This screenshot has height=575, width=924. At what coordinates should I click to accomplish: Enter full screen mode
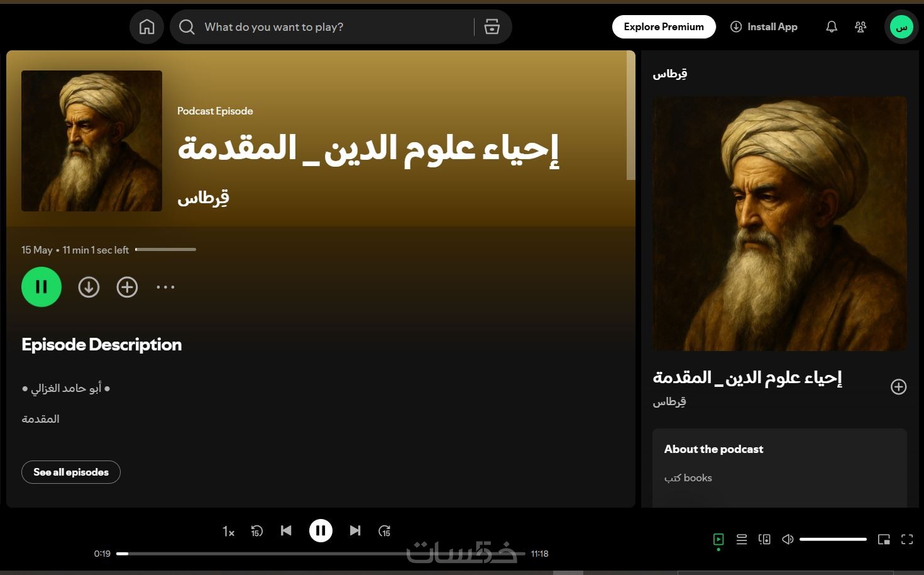click(x=907, y=539)
